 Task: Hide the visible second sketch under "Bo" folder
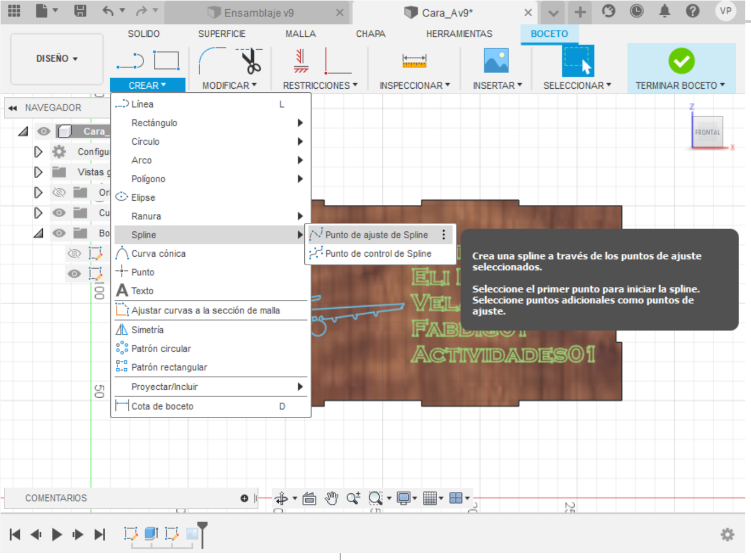pos(74,274)
